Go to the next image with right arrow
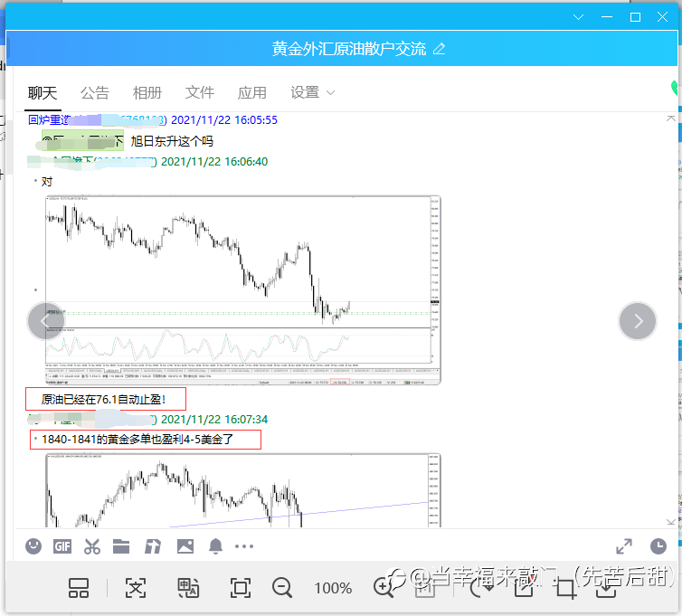Viewport: 682px width, 616px height. [x=638, y=321]
